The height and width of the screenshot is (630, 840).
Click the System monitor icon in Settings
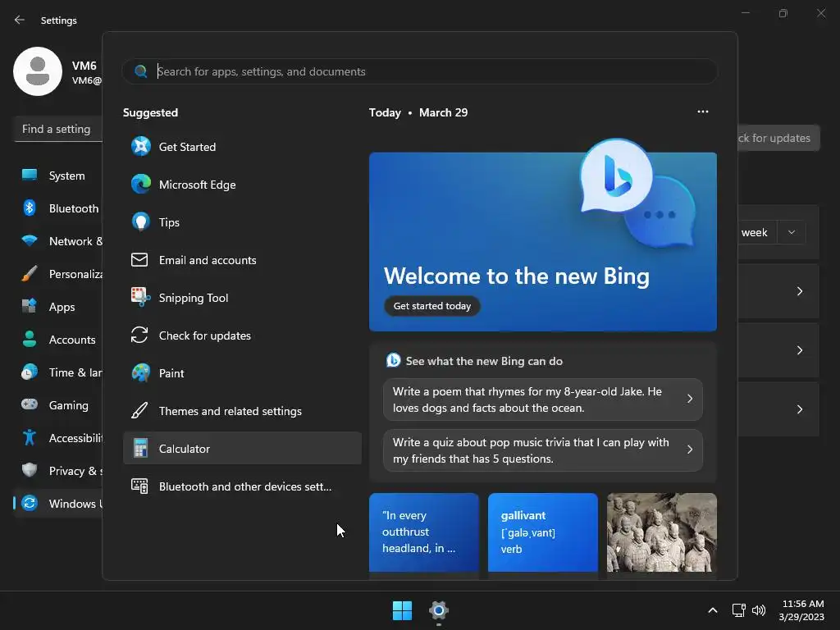click(30, 176)
